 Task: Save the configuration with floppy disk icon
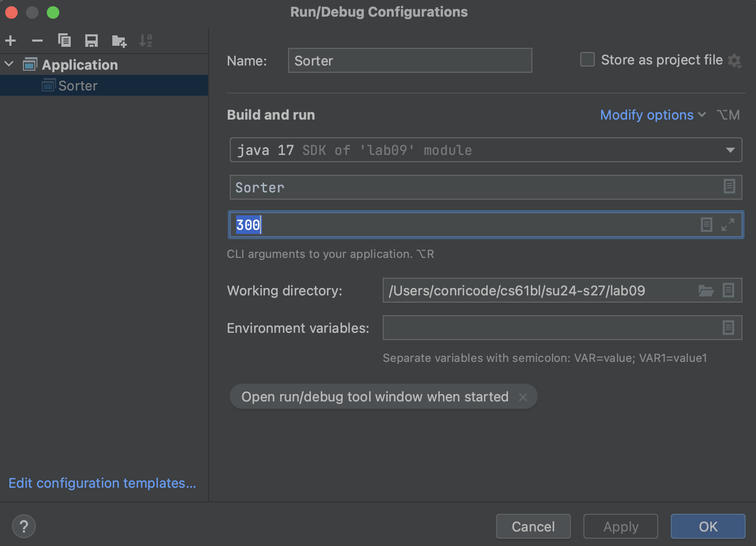(92, 41)
